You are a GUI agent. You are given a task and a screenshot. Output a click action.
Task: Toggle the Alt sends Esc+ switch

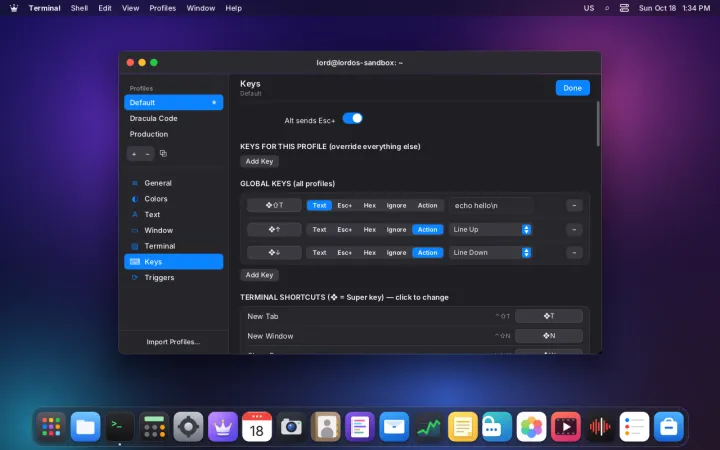tap(353, 118)
